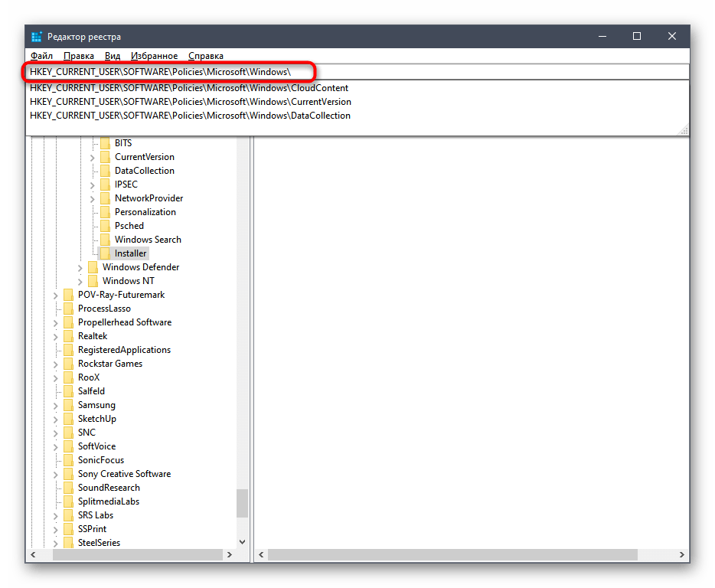The height and width of the screenshot is (588, 715).
Task: Click the folder icon next to Installer
Action: pyautogui.click(x=105, y=253)
